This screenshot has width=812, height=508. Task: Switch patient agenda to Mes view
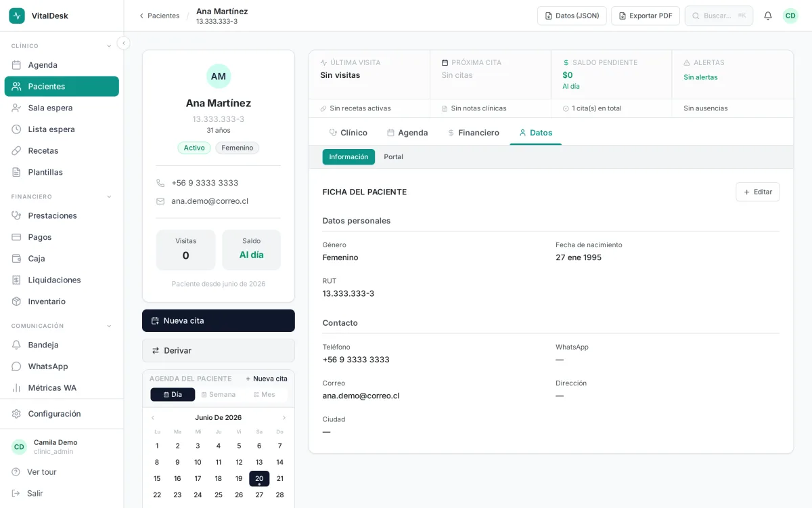[265, 394]
